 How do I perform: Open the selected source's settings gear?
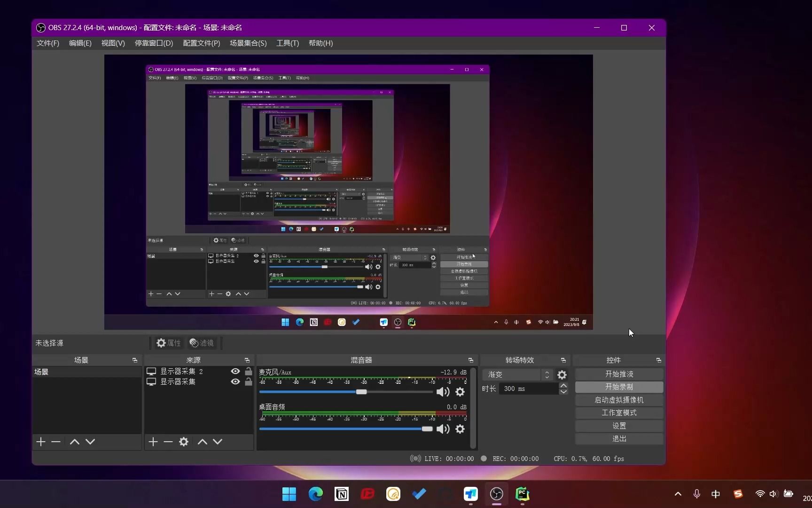[x=183, y=441]
